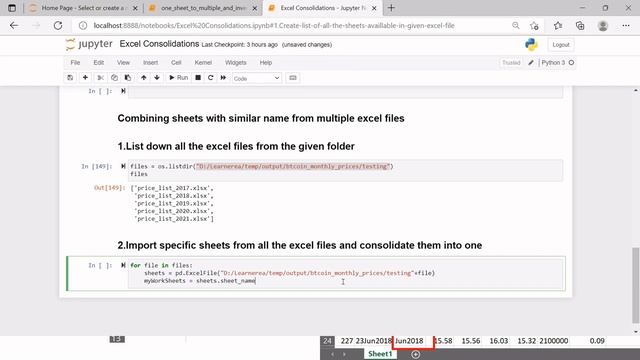
Task: Paste cells below icon
Action: [x=128, y=78]
